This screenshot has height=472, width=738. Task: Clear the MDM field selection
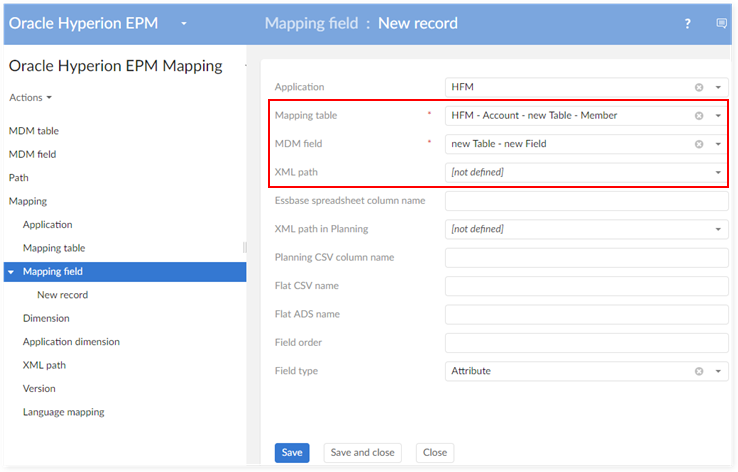(699, 144)
